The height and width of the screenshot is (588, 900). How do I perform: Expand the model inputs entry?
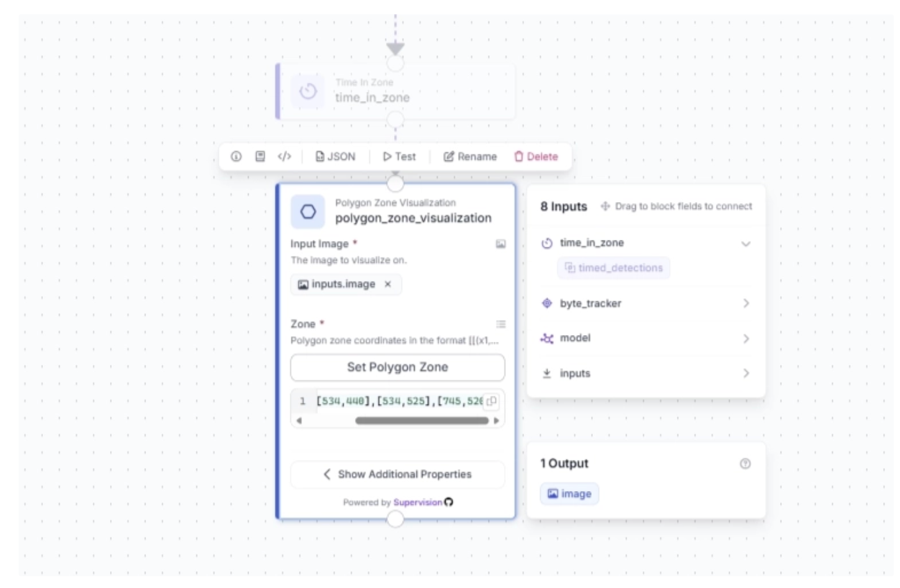tap(746, 339)
